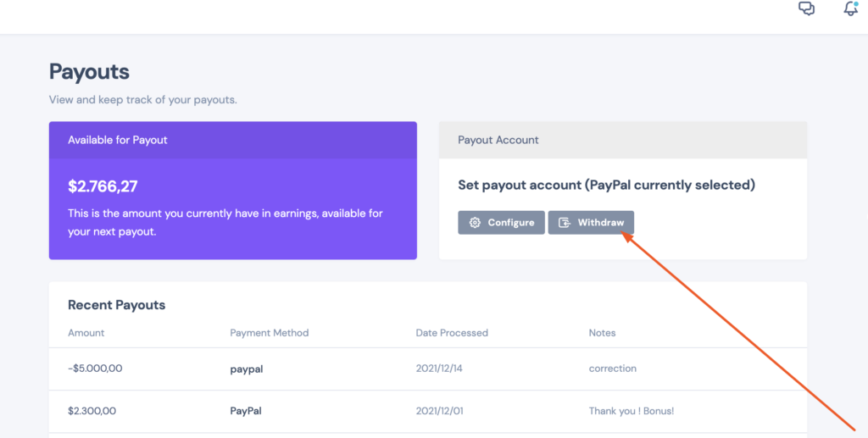This screenshot has height=438, width=868.
Task: Select the Available for Payout card header
Action: pos(232,140)
